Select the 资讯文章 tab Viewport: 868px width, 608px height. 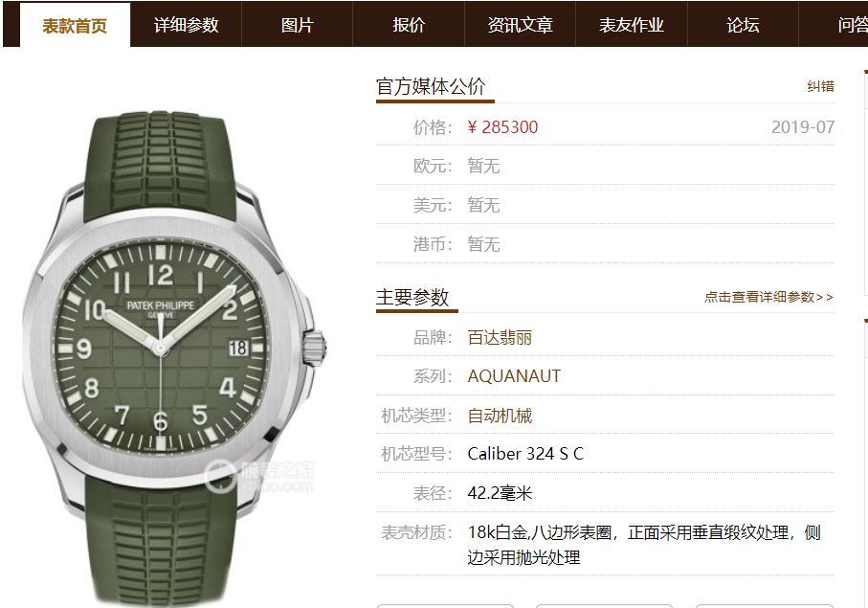coord(520,25)
